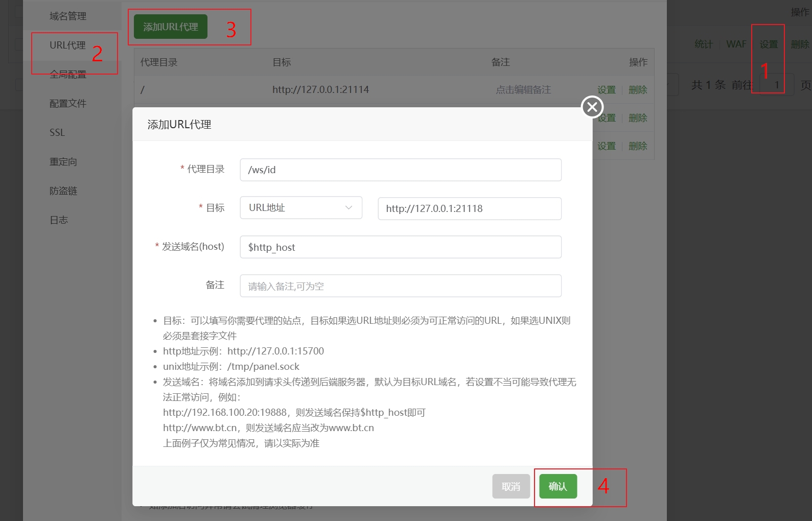Open WAF in the background site list
This screenshot has height=521, width=812.
pos(736,44)
